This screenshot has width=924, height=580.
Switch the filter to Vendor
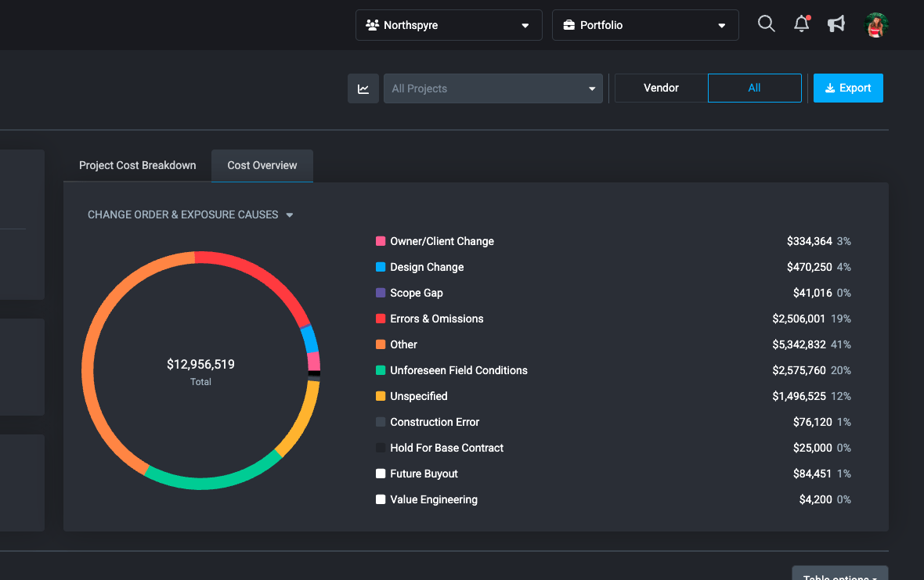tap(661, 88)
